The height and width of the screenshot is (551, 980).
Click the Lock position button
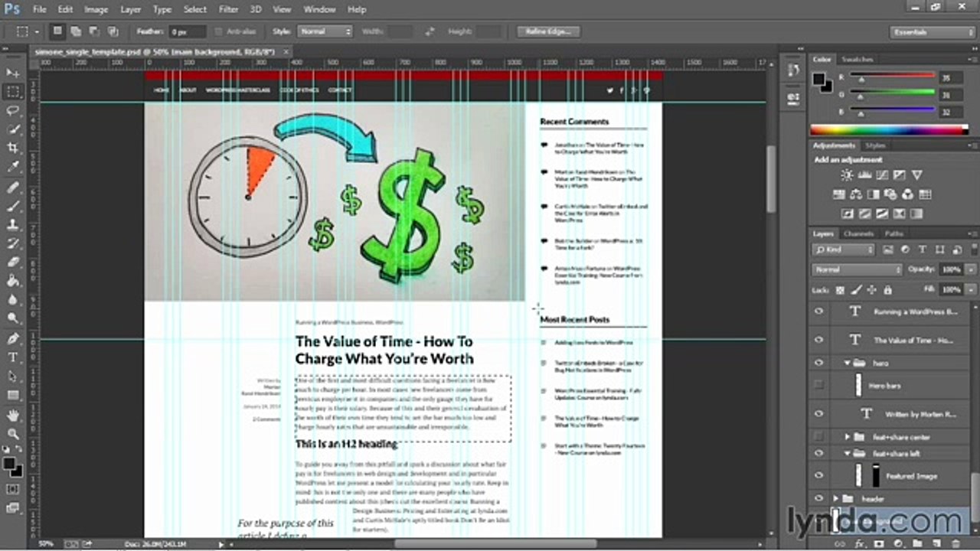coord(872,290)
